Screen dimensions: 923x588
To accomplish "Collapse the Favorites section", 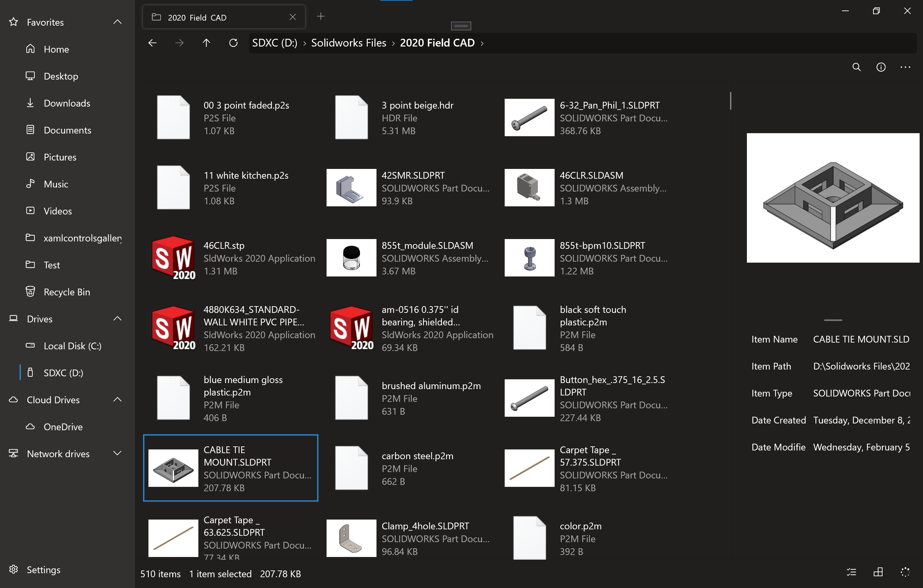I will [118, 22].
